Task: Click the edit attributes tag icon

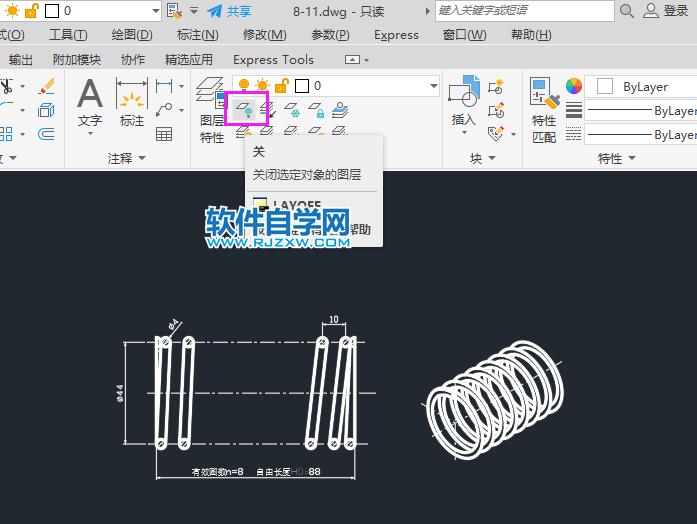Action: [496, 133]
